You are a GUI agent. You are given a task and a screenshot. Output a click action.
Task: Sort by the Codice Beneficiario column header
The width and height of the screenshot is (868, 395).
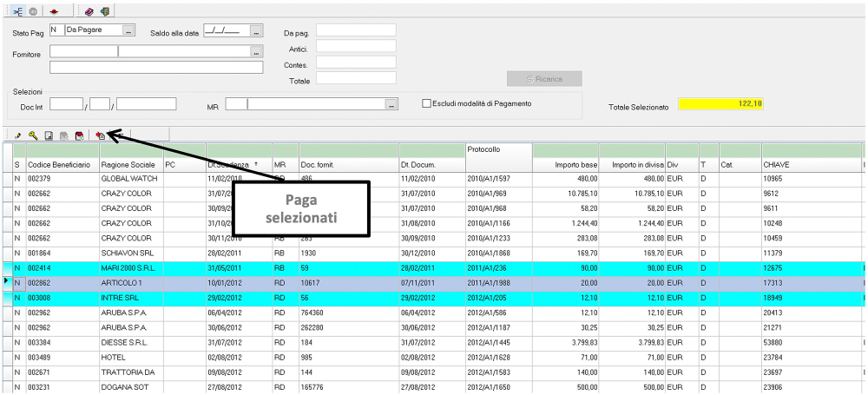pyautogui.click(x=61, y=164)
